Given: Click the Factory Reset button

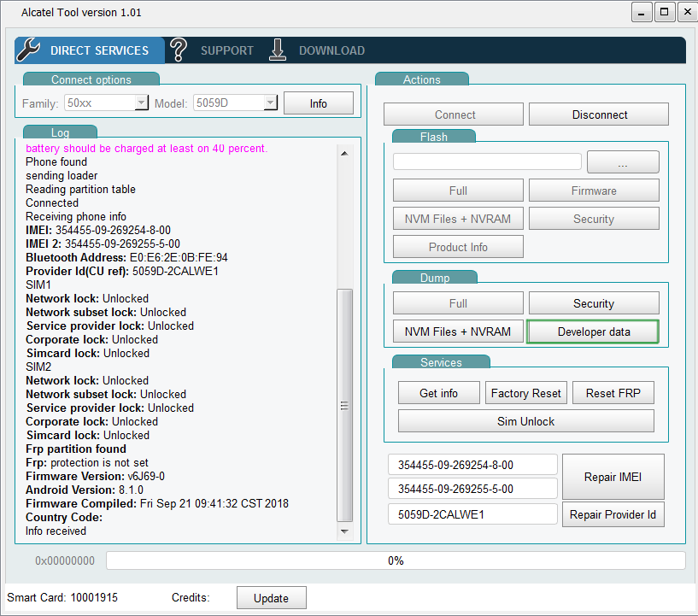Looking at the screenshot, I should pos(526,392).
